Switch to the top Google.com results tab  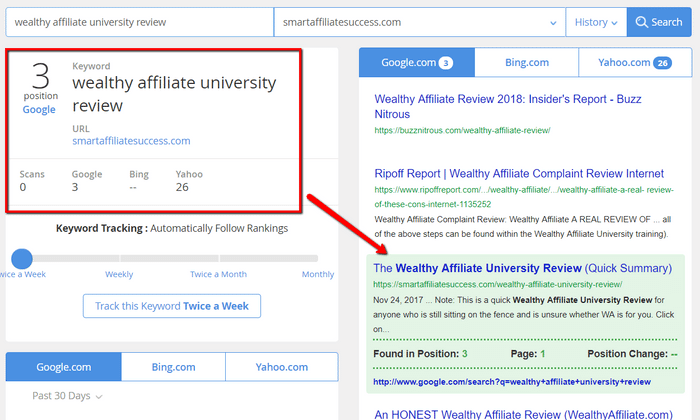pos(417,62)
